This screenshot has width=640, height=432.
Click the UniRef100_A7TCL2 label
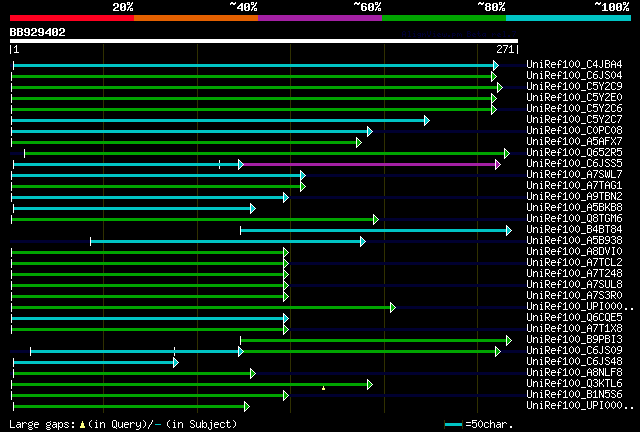574,263
